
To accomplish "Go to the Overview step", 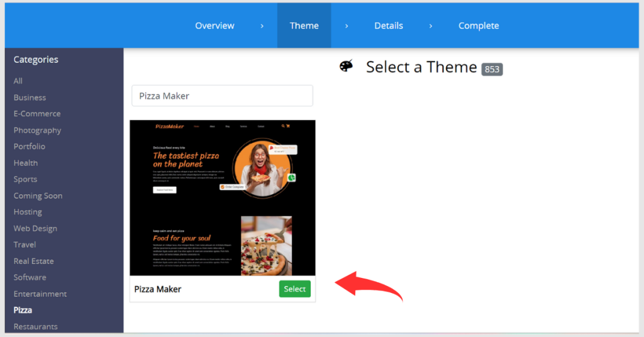I will click(x=214, y=25).
